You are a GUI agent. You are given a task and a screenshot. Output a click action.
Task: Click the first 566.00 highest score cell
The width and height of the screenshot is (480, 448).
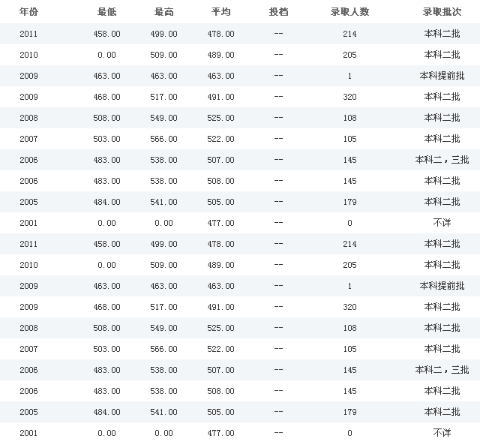164,139
